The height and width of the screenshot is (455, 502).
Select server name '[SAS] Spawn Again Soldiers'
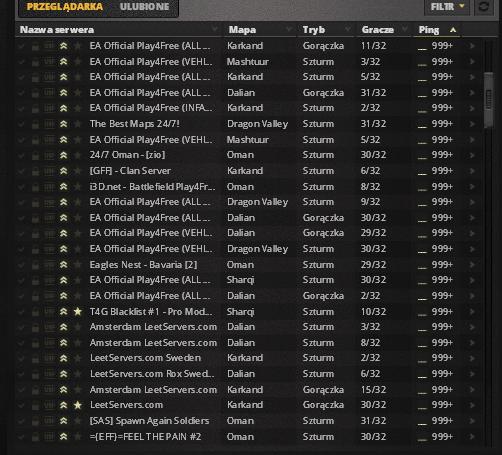[x=149, y=421]
